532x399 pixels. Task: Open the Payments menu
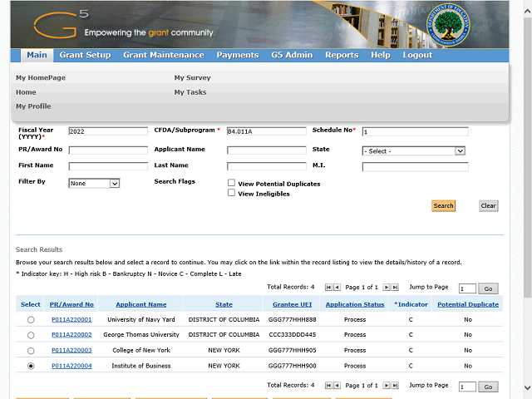coord(237,55)
